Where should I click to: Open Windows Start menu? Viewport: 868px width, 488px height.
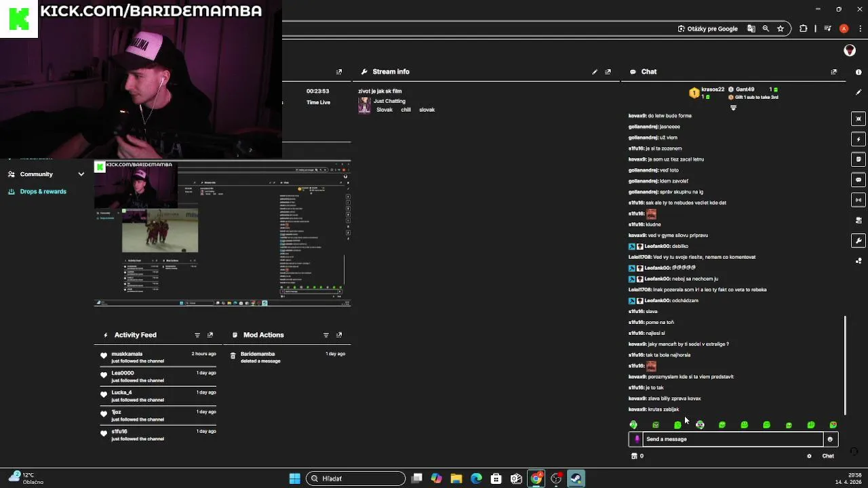click(x=295, y=479)
